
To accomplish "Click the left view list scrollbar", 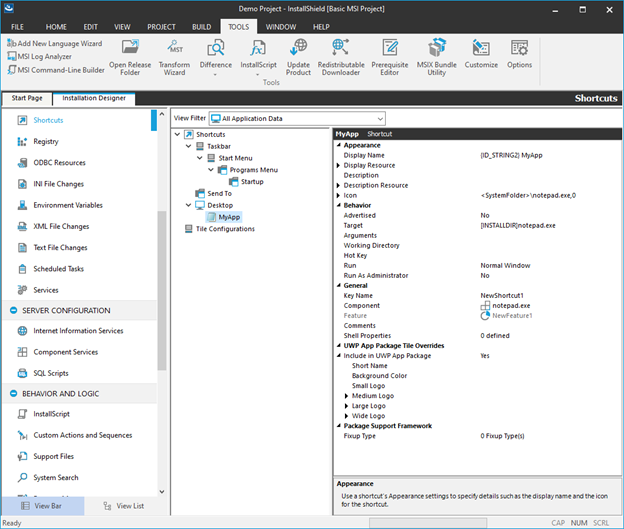I will click(x=162, y=291).
